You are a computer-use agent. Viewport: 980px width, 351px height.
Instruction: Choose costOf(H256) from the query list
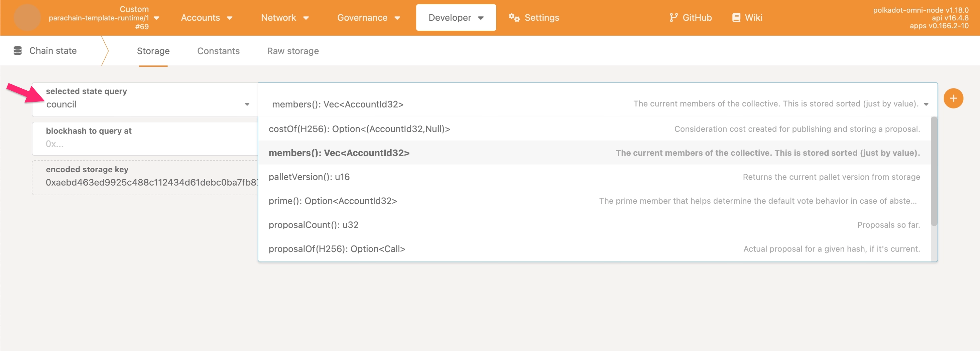coord(359,129)
